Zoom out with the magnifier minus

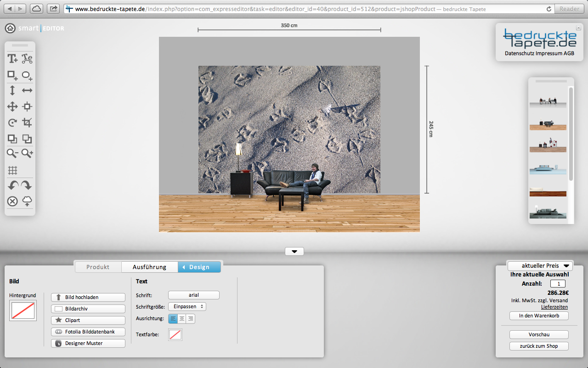point(12,154)
